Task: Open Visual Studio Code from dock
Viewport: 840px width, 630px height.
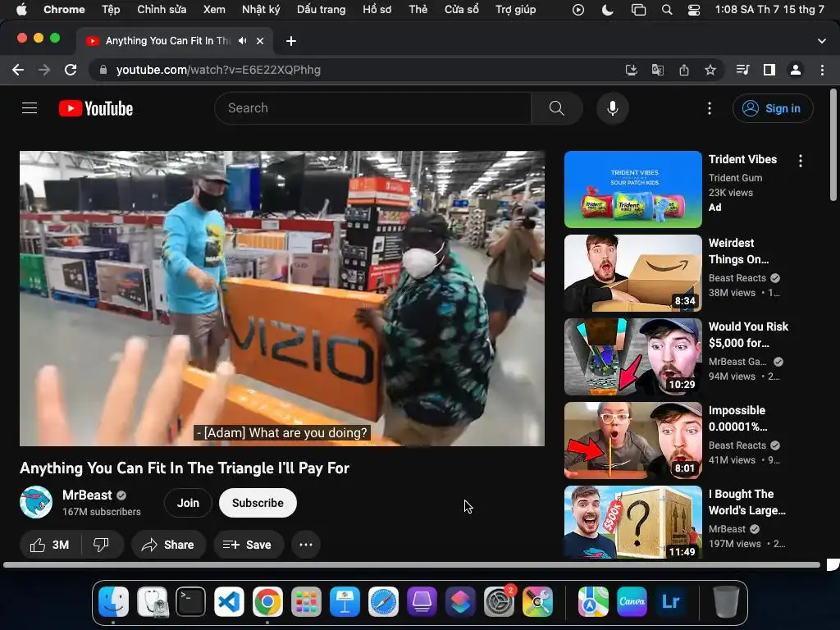Action: click(x=230, y=601)
